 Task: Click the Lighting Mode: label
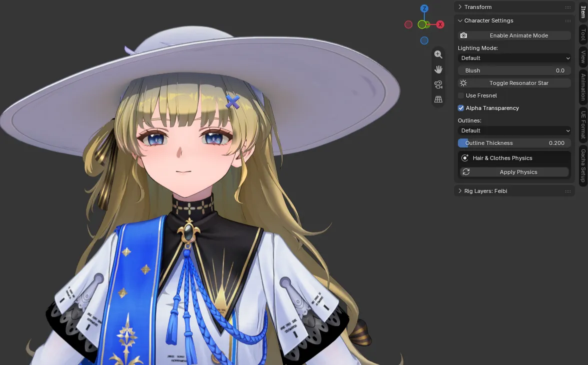[478, 48]
